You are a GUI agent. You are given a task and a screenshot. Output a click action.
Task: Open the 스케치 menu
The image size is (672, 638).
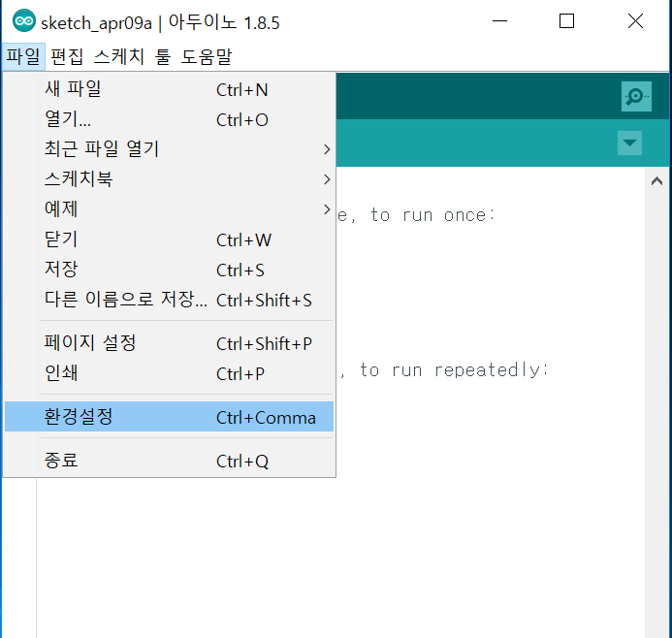(x=119, y=56)
